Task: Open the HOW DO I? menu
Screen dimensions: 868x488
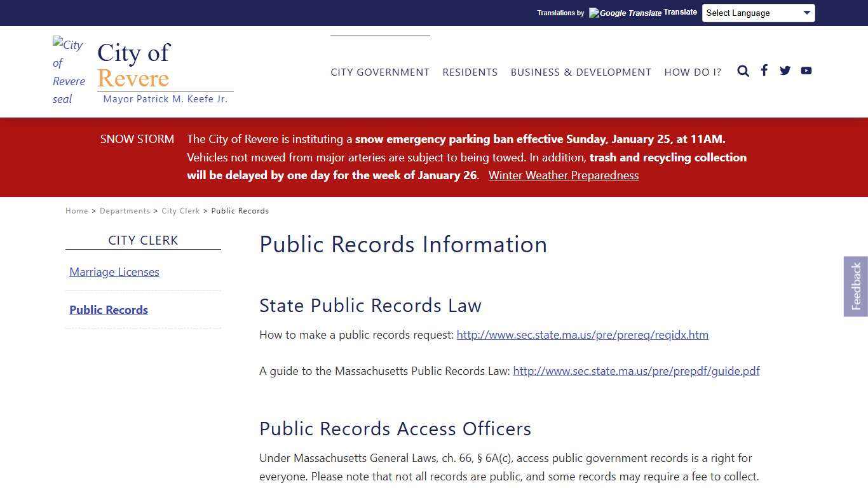Action: 693,72
